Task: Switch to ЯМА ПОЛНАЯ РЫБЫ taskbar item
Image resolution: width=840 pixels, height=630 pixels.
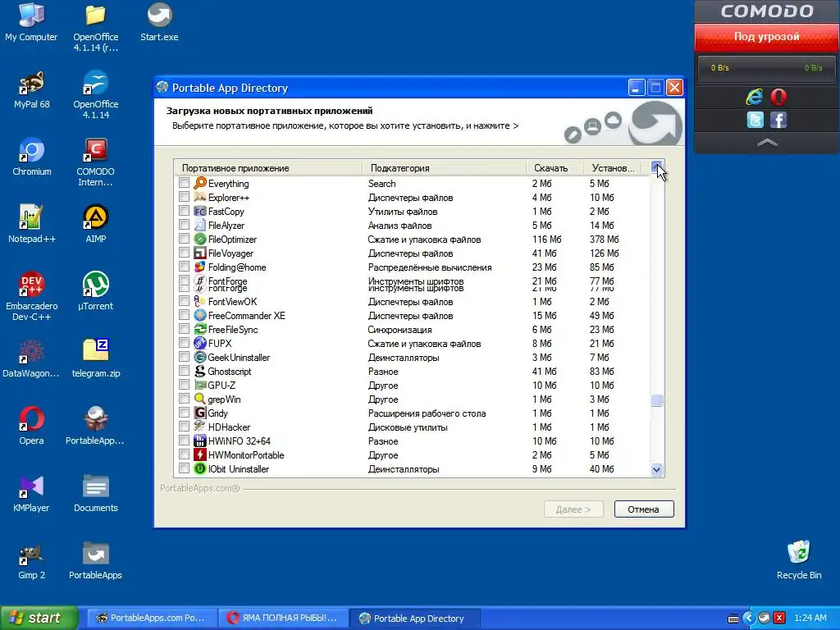Action: tap(283, 618)
